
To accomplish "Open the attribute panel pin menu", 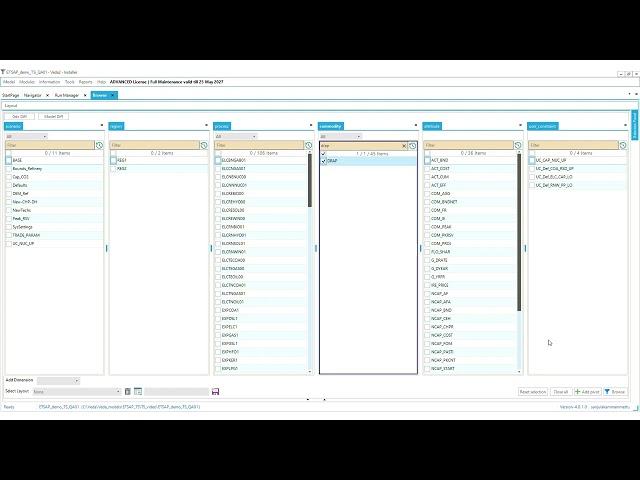I will pyautogui.click(x=520, y=125).
